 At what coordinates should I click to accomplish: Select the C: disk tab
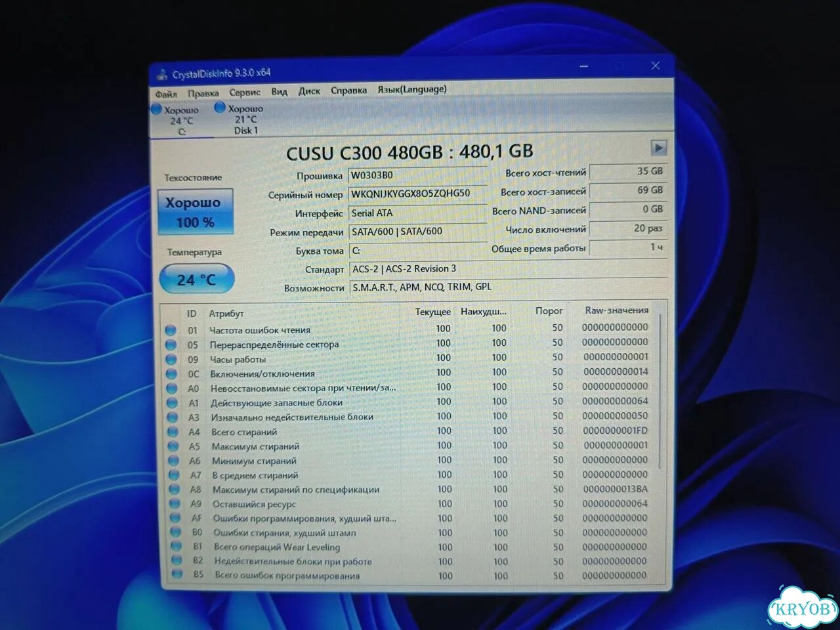tap(182, 120)
